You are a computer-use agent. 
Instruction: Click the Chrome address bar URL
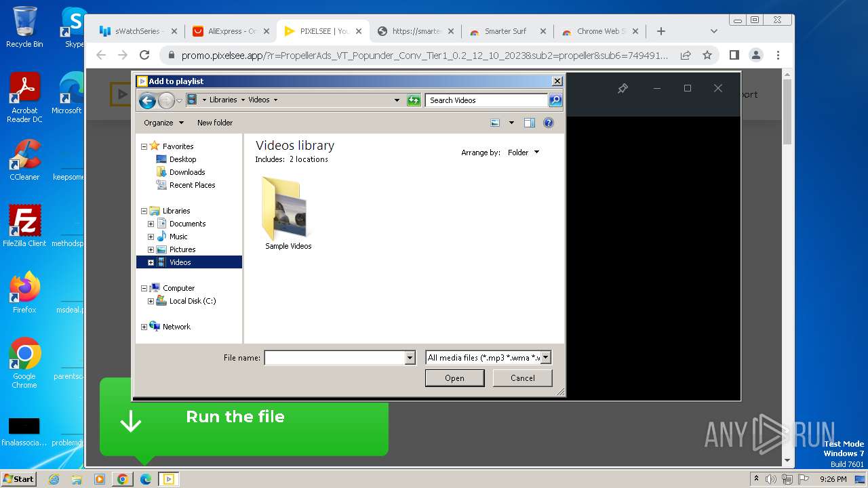424,56
